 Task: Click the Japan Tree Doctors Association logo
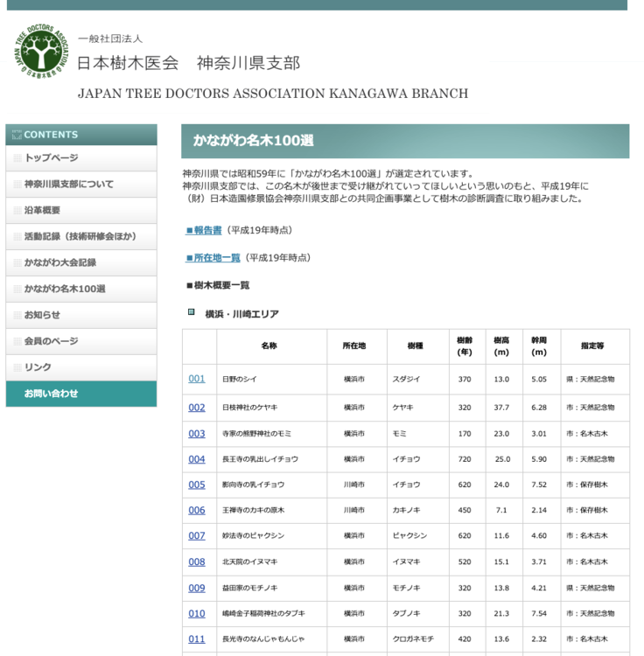click(x=40, y=52)
